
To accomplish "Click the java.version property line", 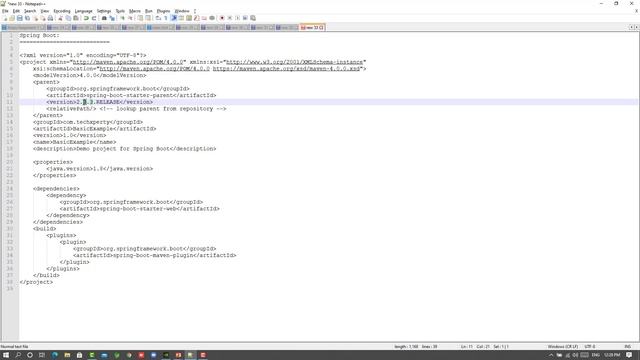I will (x=100, y=169).
